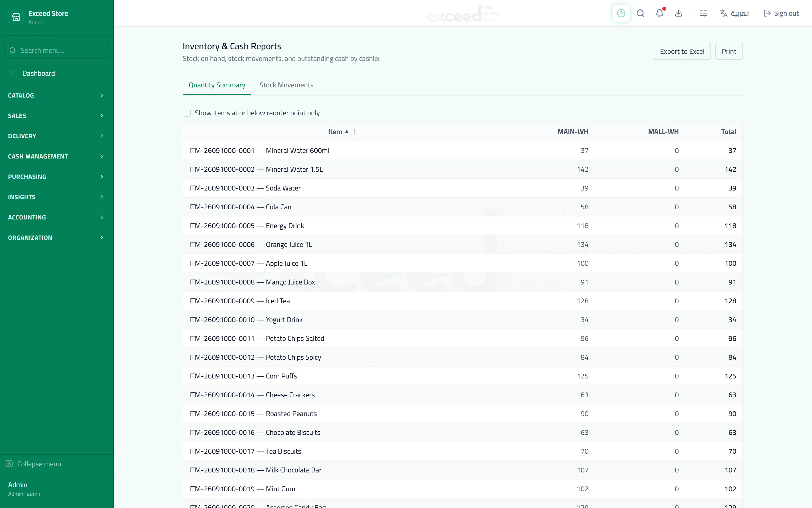Expand the DELIVERY section

click(57, 136)
